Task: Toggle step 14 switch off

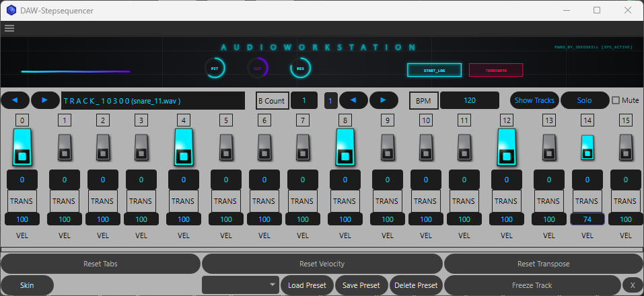Action: (x=587, y=147)
